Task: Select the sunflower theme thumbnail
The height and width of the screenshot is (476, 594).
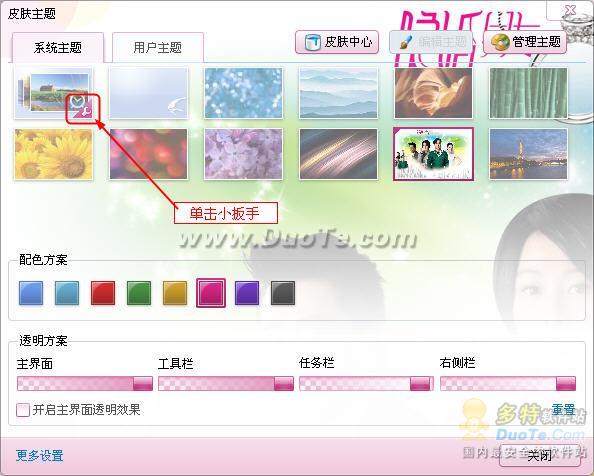Action: (x=53, y=154)
